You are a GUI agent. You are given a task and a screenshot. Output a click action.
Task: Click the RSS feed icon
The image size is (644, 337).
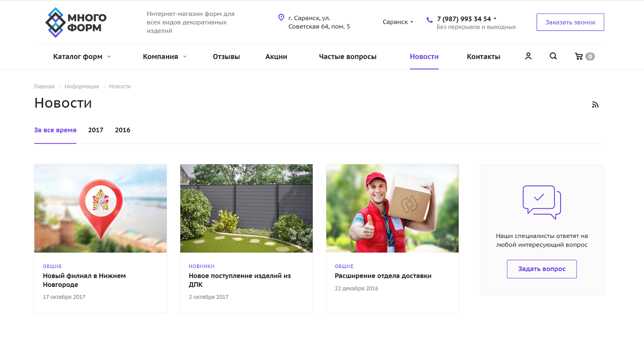coord(595,105)
